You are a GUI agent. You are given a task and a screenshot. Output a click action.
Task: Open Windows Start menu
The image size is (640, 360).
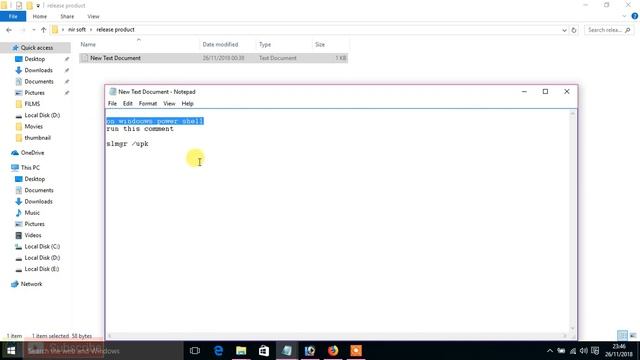pyautogui.click(x=11, y=351)
